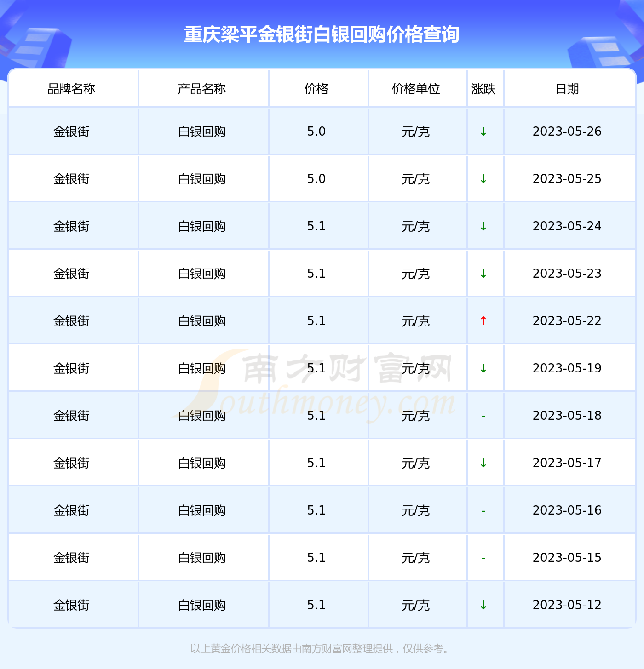The height and width of the screenshot is (669, 644).
Task: Select the date 2023-05-25
Action: click(567, 179)
